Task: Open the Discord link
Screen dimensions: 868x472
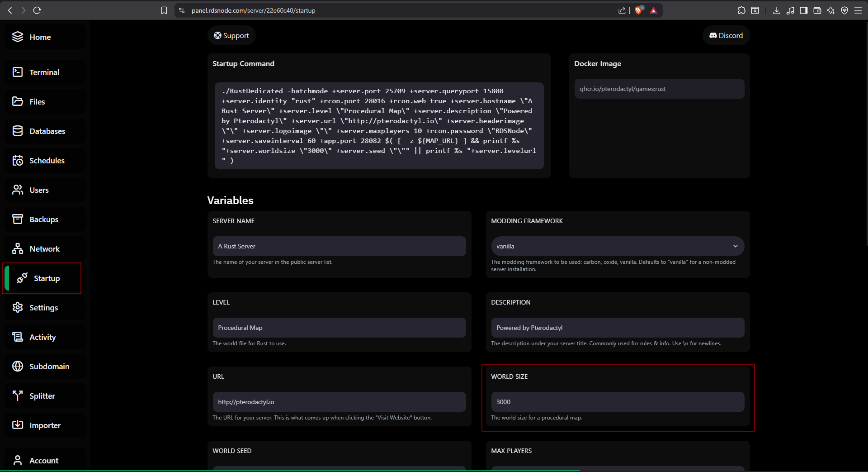Action: [x=726, y=35]
